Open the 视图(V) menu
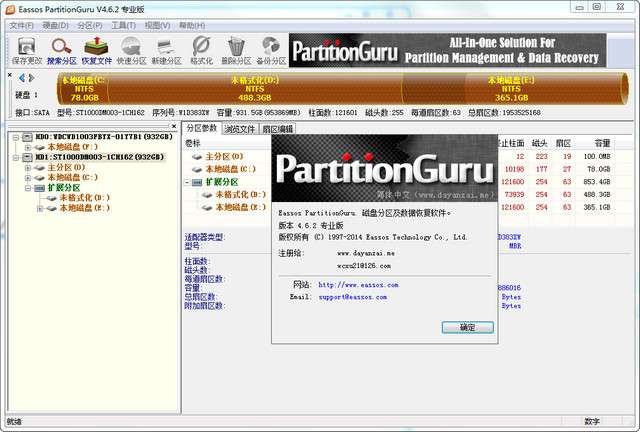This screenshot has height=432, width=640. coord(157,25)
